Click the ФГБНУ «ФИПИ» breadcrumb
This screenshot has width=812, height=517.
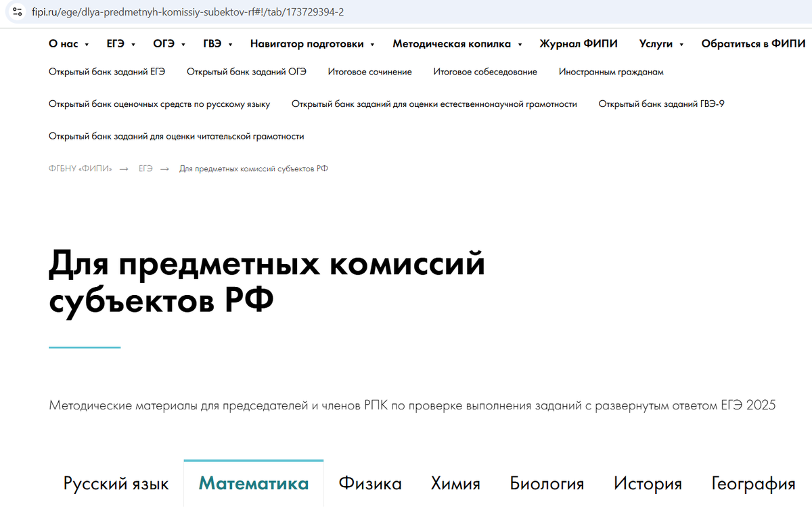(79, 168)
